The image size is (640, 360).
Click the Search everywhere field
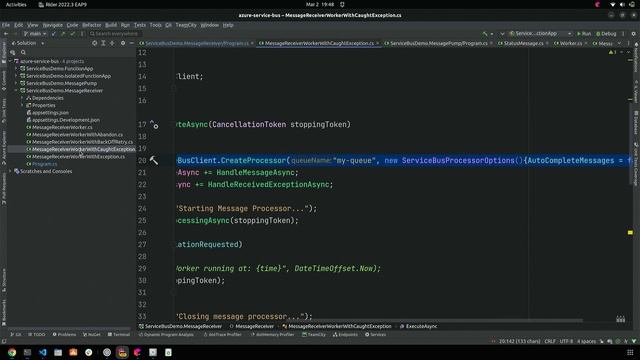(115, 34)
